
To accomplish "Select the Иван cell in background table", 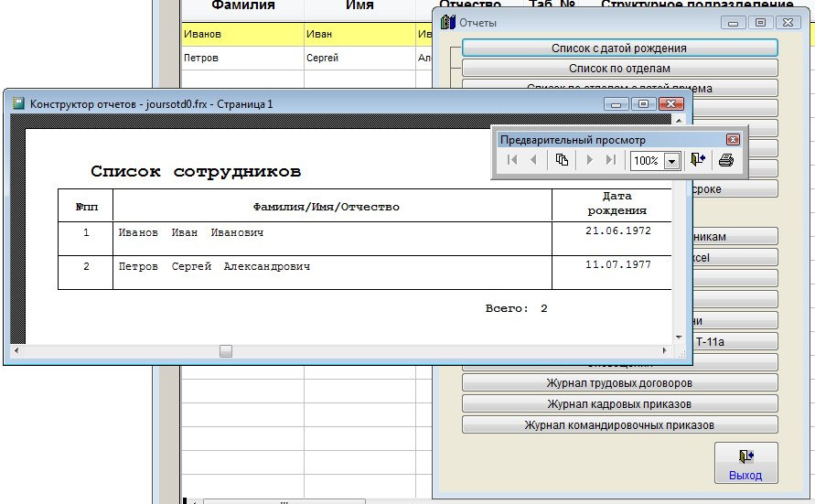I will point(359,34).
